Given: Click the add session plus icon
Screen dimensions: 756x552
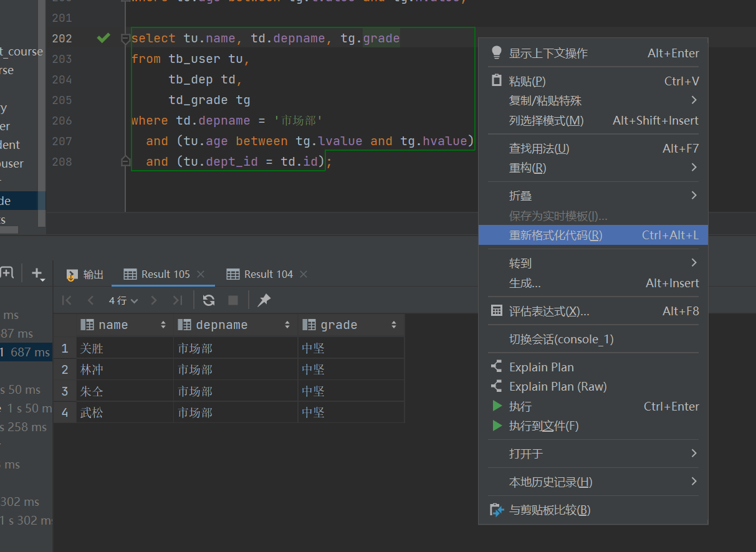Looking at the screenshot, I should 37,273.
